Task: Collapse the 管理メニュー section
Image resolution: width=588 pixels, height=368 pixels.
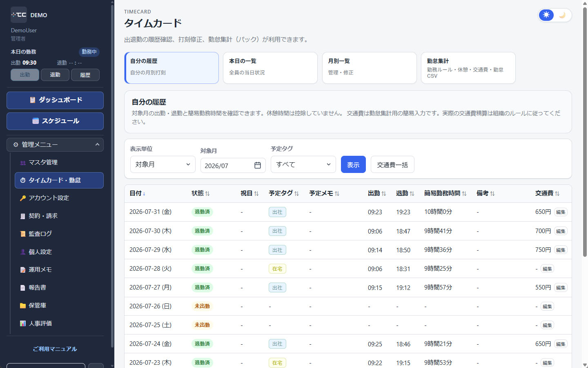Action: coord(55,145)
